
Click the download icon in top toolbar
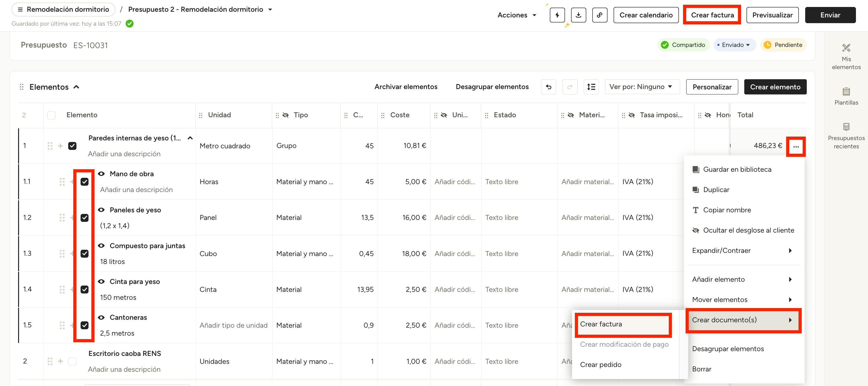coord(578,15)
